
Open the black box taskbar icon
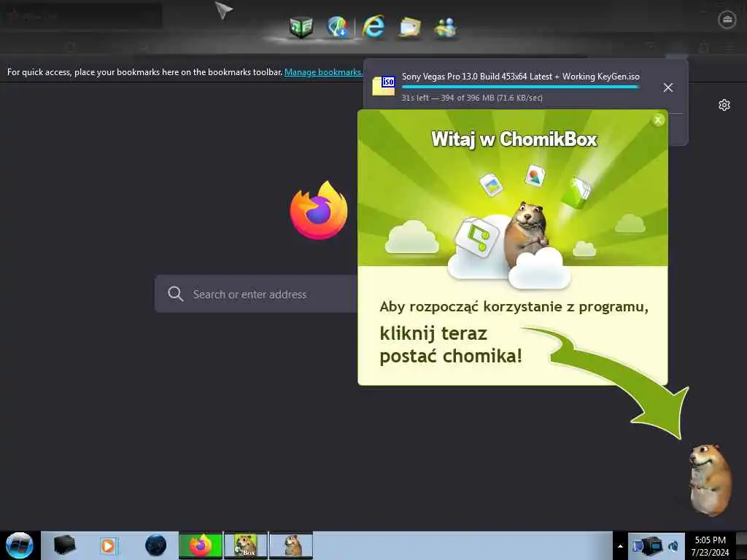(64, 545)
